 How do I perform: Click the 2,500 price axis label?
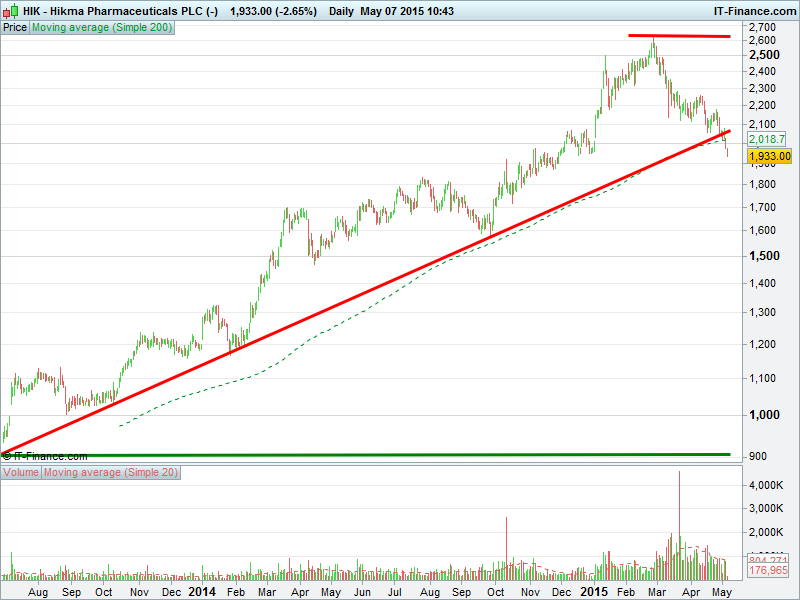pyautogui.click(x=764, y=55)
